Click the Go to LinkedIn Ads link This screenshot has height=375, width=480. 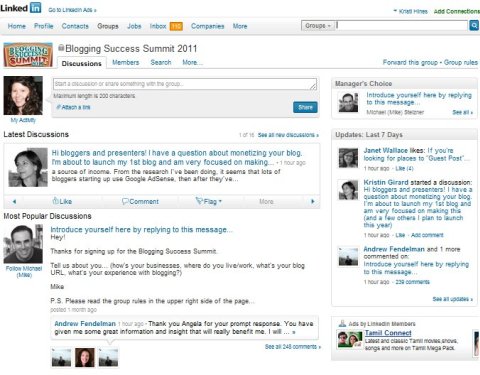coord(72,10)
